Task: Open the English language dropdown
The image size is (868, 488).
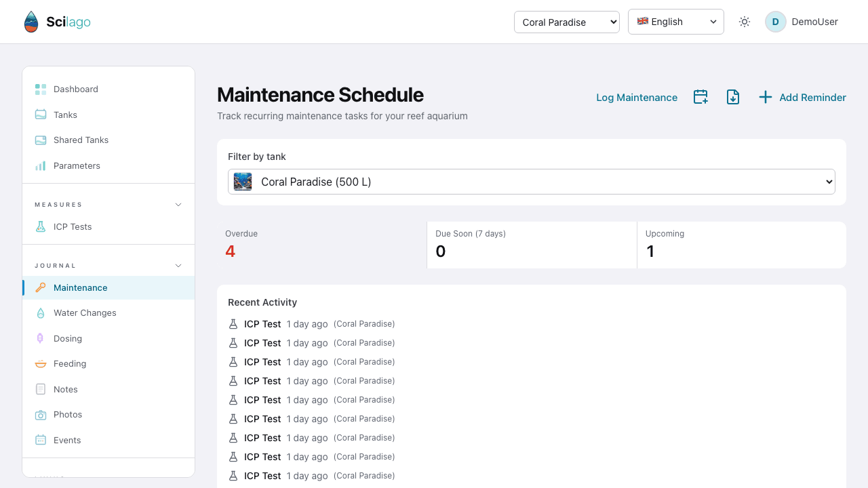Action: tap(676, 22)
